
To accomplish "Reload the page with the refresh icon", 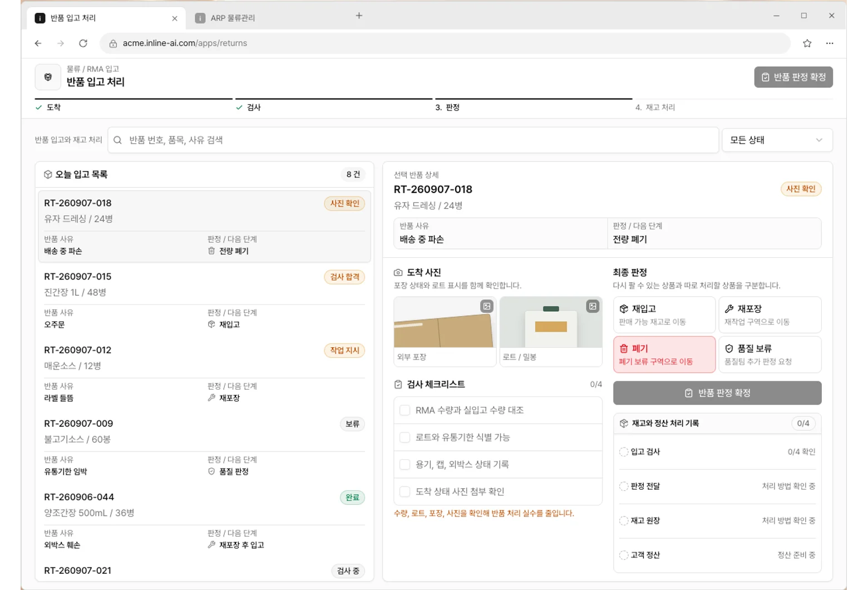I will (83, 43).
